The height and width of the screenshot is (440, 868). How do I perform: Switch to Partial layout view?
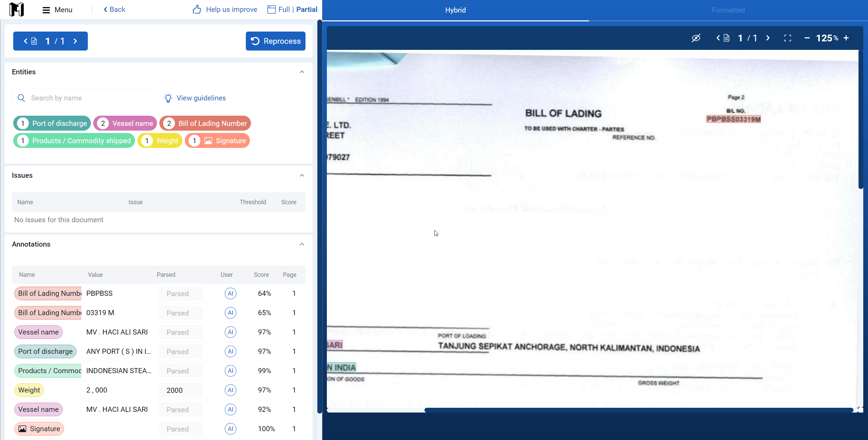(307, 9)
